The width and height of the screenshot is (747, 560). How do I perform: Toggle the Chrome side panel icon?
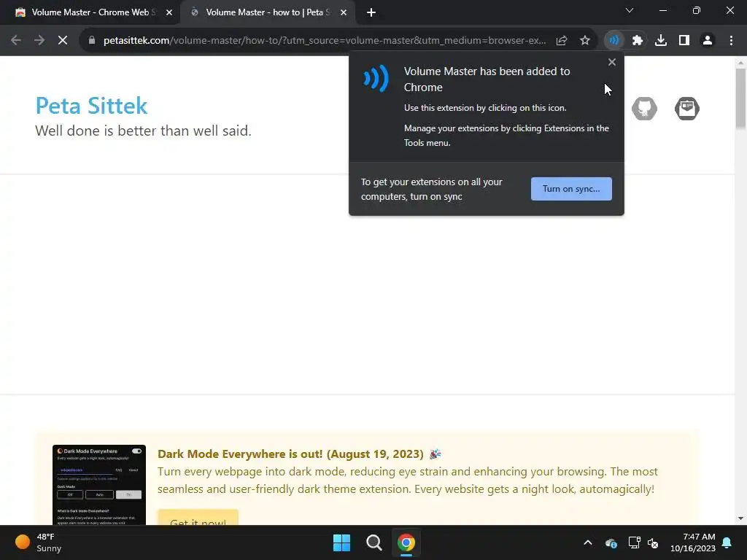684,41
